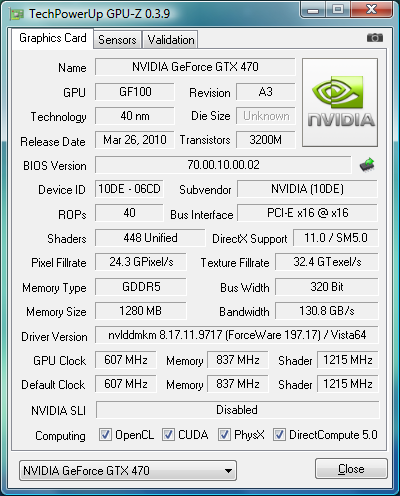400x496 pixels.
Task: Click the Default Clock row Shader field 1215 MHz
Action: tap(348, 384)
